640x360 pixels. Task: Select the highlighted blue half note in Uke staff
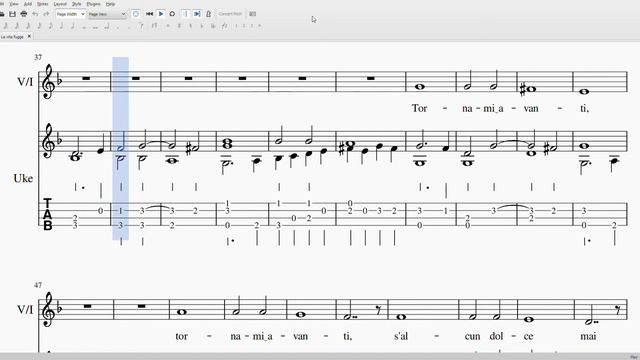coord(120,143)
